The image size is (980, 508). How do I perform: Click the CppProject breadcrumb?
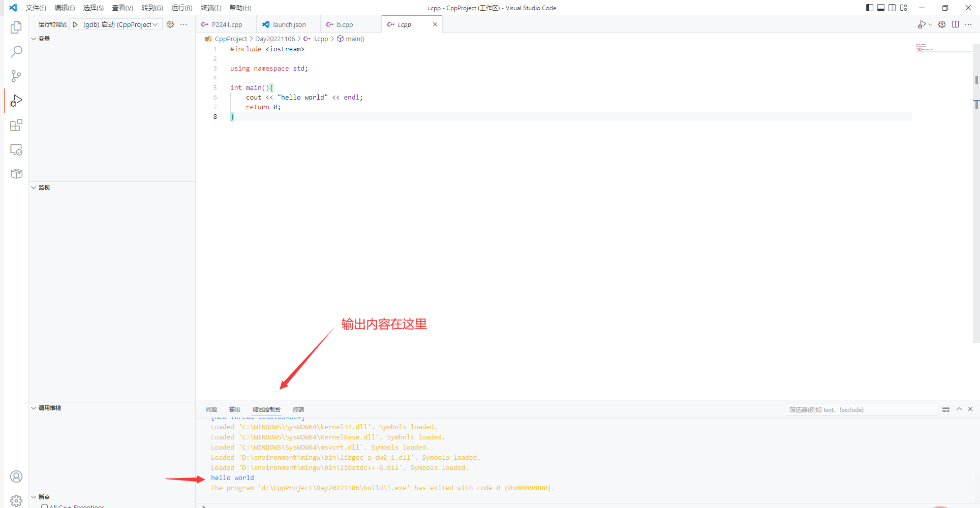(x=231, y=39)
